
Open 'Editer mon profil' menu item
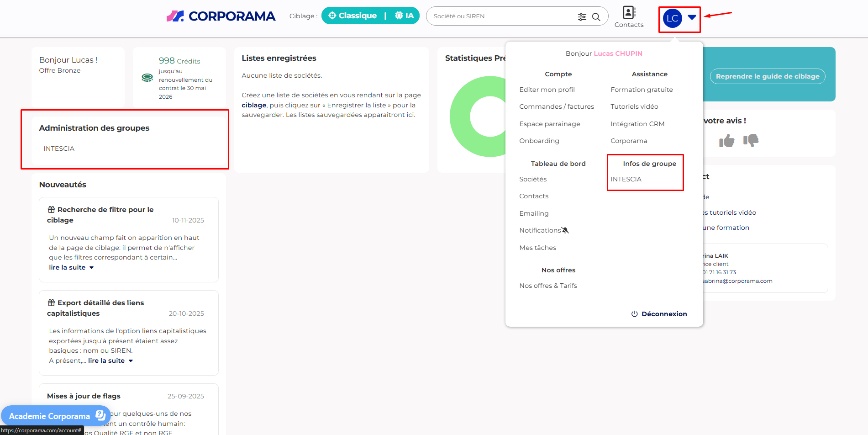click(547, 90)
